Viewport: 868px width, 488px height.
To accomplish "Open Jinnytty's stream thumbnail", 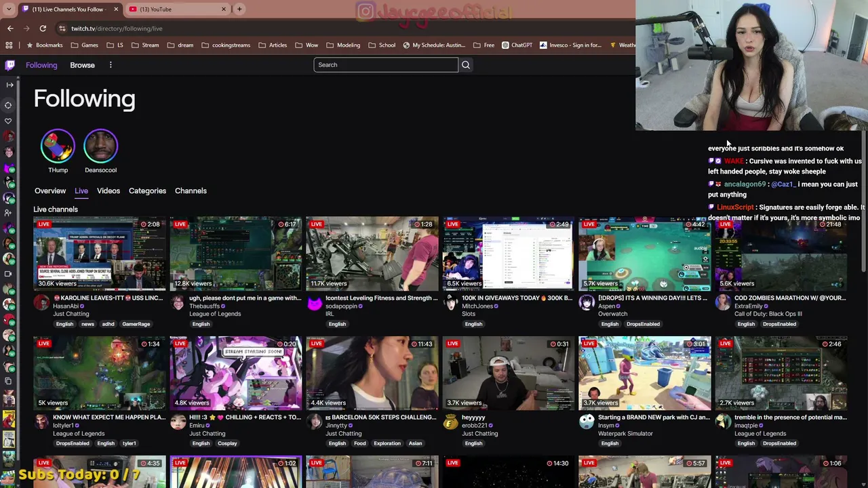I will point(372,373).
